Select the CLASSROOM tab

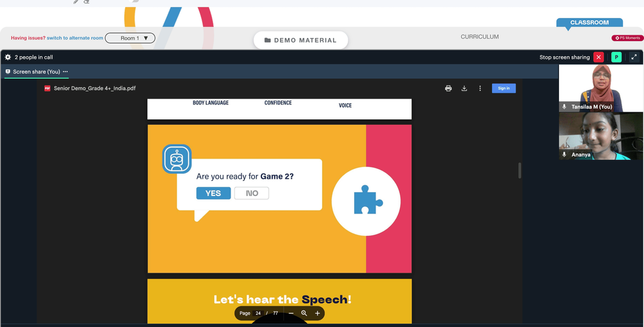(589, 23)
